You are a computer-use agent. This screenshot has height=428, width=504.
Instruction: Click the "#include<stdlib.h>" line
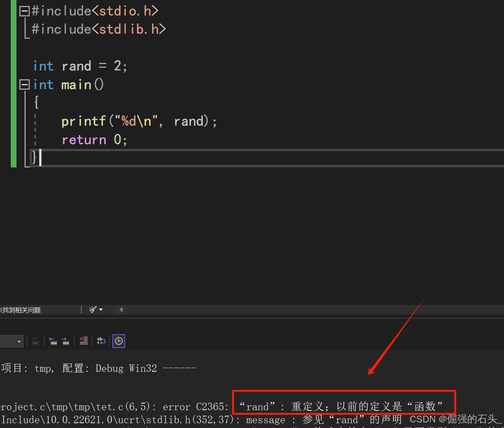click(99, 29)
